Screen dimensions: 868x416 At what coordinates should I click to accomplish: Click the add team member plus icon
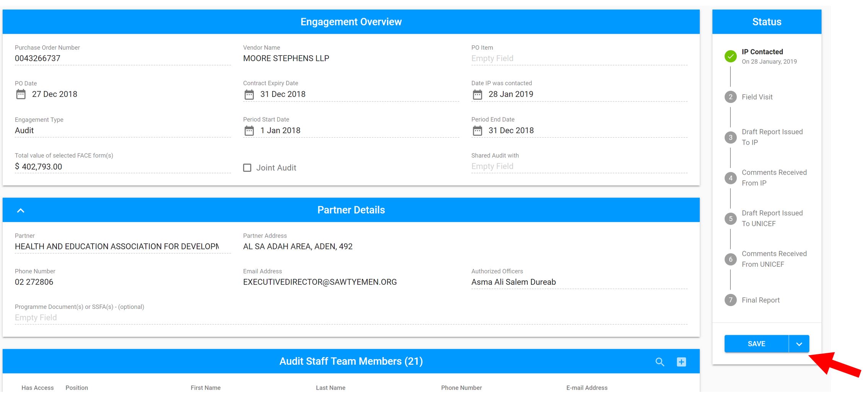[682, 361]
